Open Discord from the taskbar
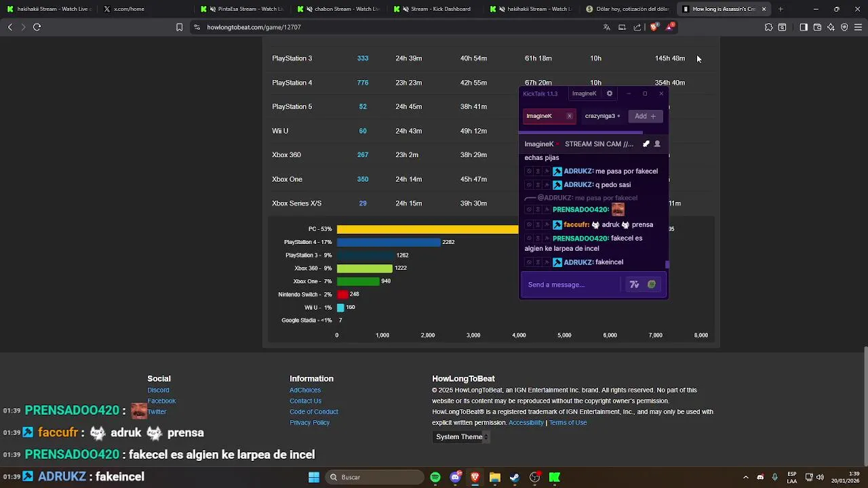This screenshot has height=488, width=868. pyautogui.click(x=455, y=477)
